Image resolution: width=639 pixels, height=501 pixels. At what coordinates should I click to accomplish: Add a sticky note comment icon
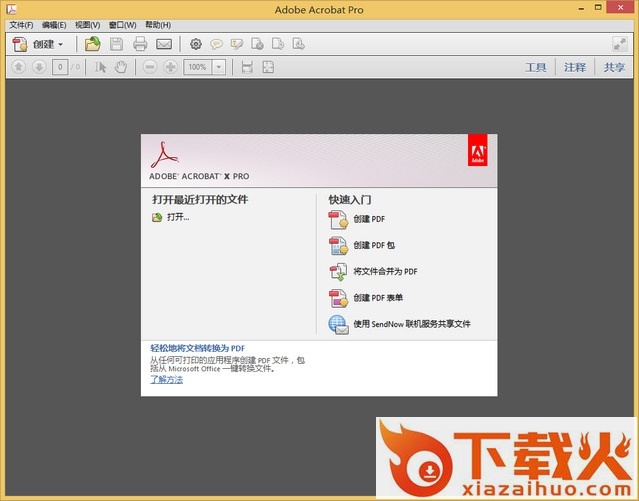pos(216,44)
